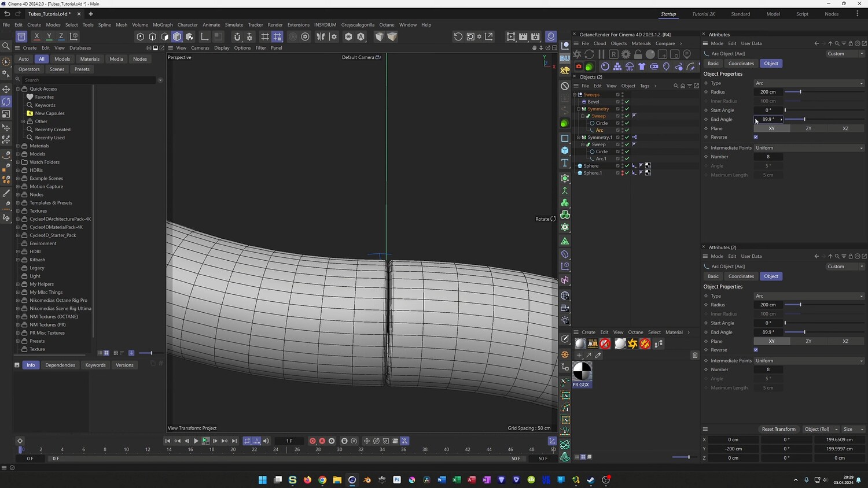Click the upper Radius slider

coord(800,92)
